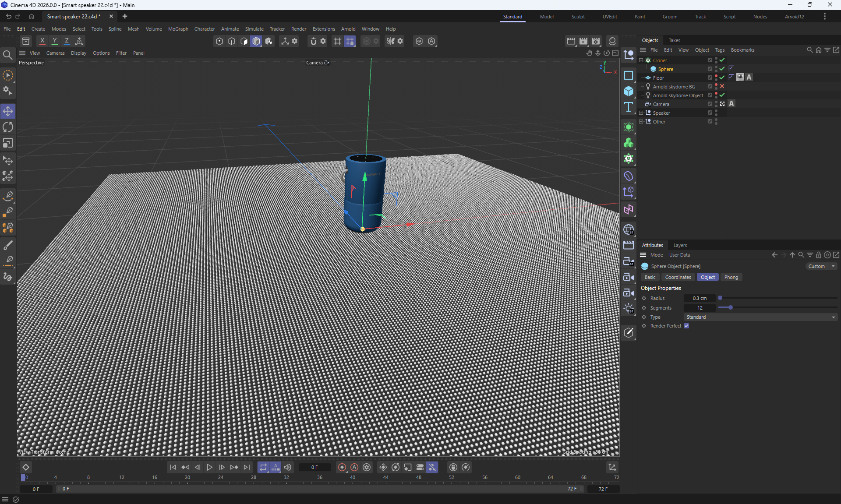Click the play forward button

tap(209, 468)
